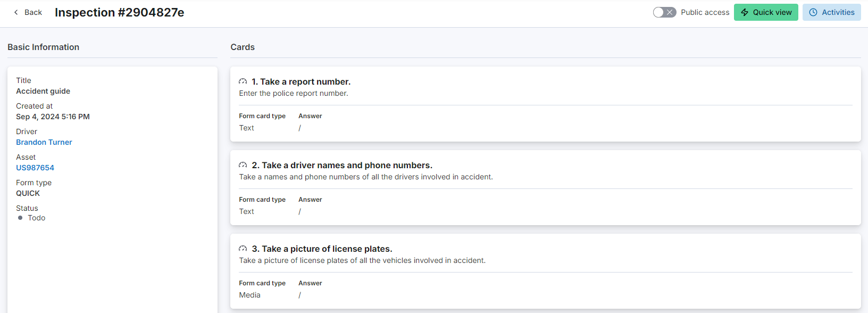The height and width of the screenshot is (313, 868).
Task: Click the Answer value in license plates card
Action: pos(300,295)
